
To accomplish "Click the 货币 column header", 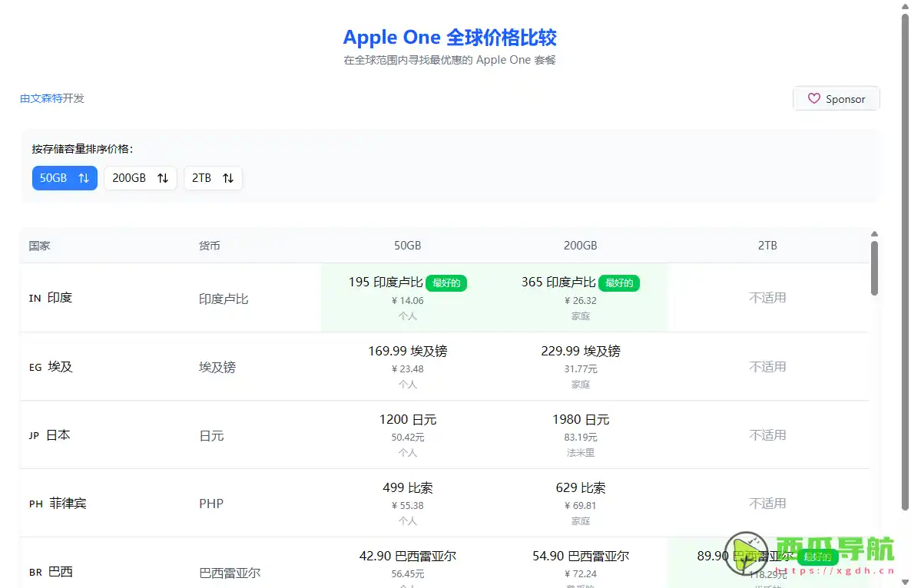I will [x=209, y=246].
